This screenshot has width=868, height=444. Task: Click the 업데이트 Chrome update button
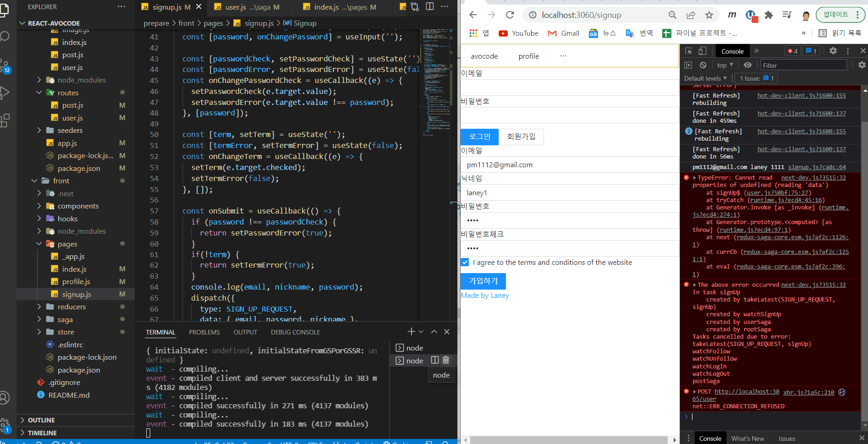pos(841,15)
